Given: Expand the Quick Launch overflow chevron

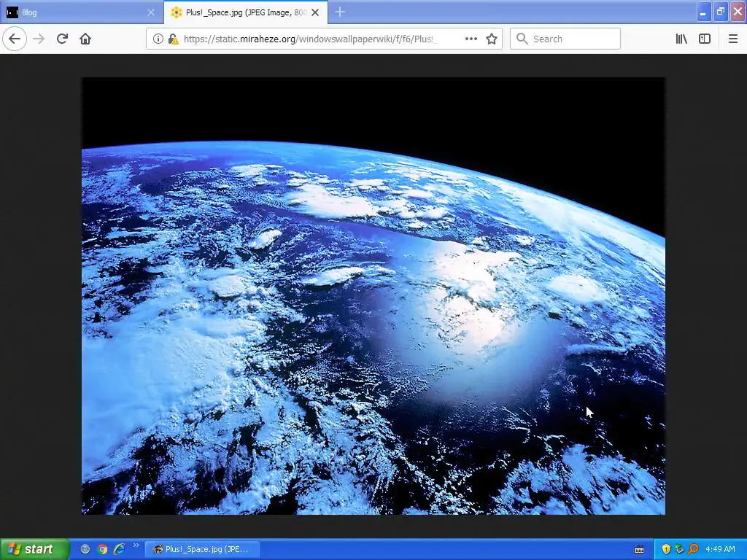Looking at the screenshot, I should coord(136,545).
